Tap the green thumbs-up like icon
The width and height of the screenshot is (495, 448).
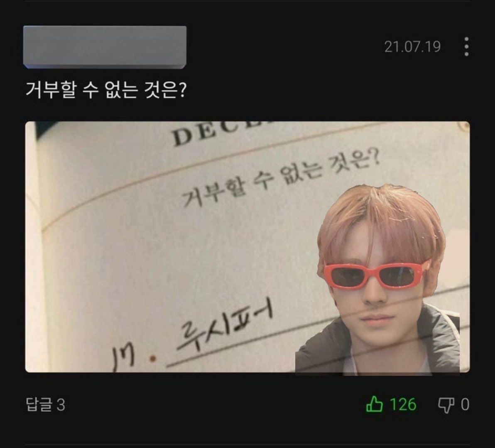coord(375,404)
